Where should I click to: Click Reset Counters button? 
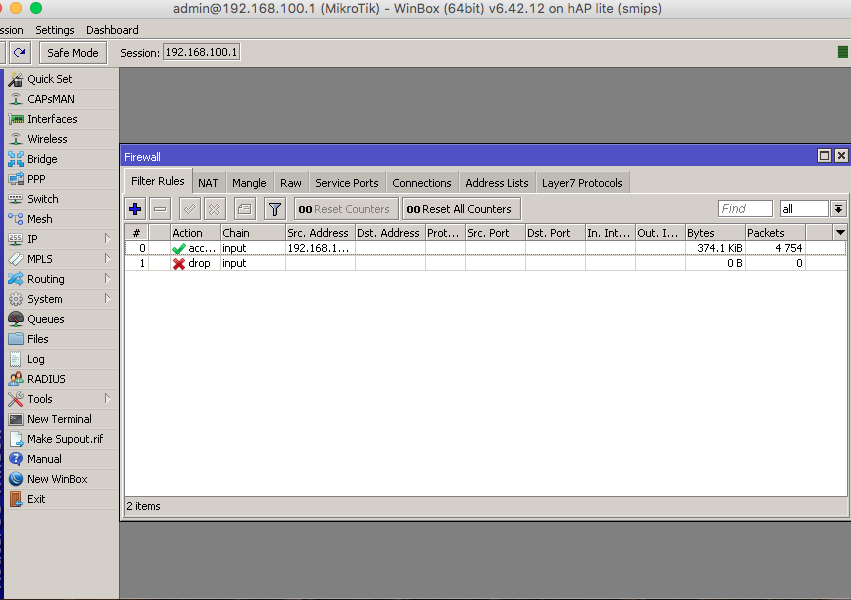pyautogui.click(x=346, y=209)
